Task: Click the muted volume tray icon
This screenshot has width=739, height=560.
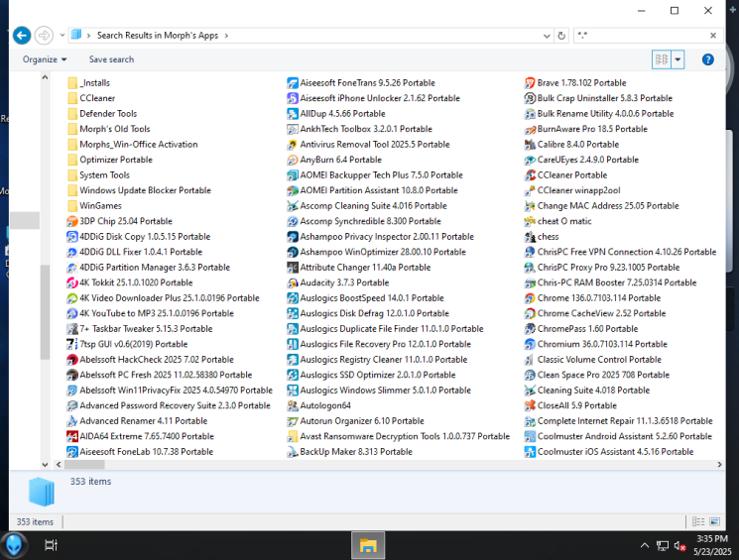Action: pyautogui.click(x=679, y=546)
